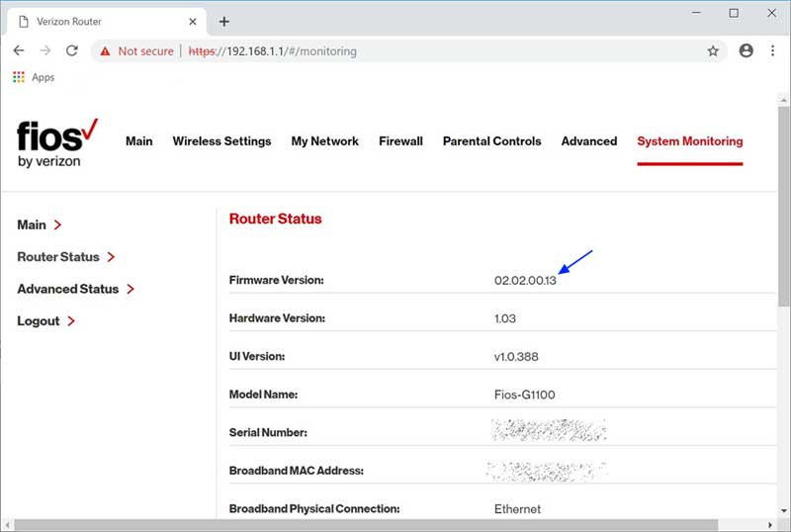Select the Verizon Router browser tab
The height and width of the screenshot is (532, 791).
click(x=107, y=22)
